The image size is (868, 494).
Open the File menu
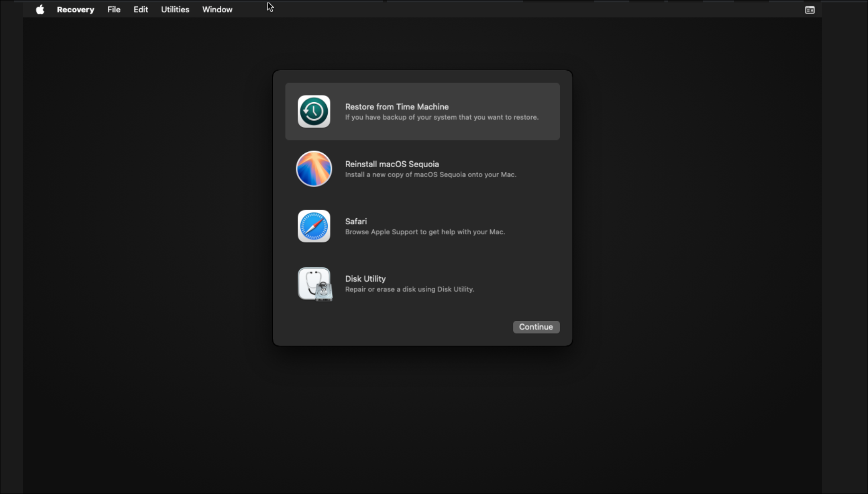point(114,9)
